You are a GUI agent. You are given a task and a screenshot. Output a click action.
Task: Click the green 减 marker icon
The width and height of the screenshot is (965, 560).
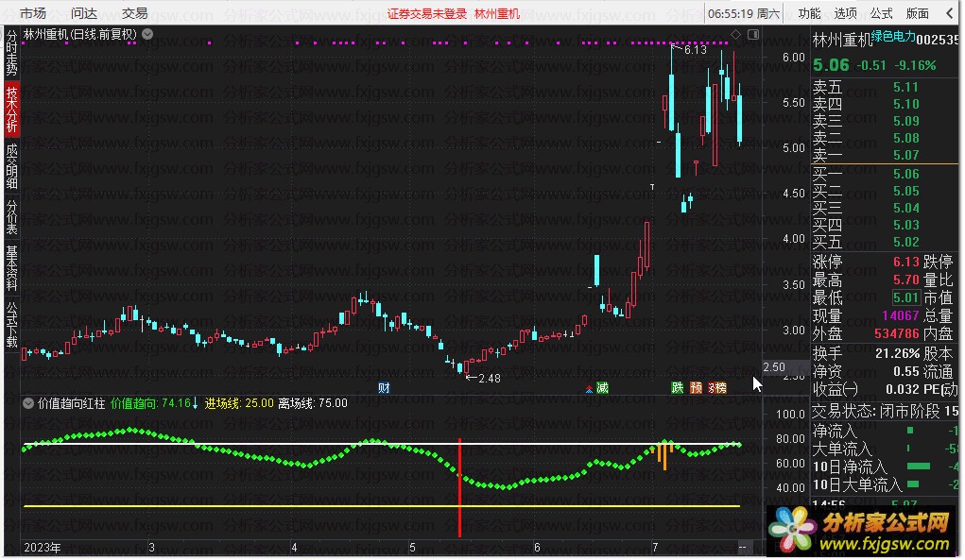[602, 387]
